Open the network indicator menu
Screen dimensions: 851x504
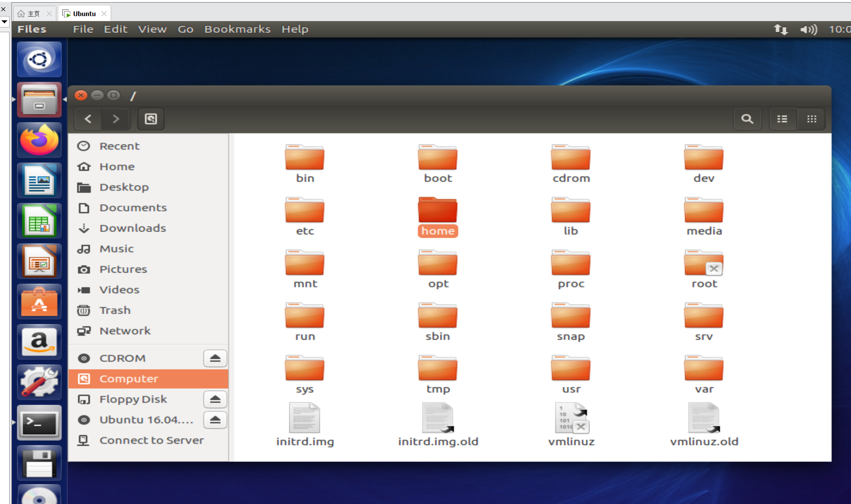pyautogui.click(x=780, y=29)
